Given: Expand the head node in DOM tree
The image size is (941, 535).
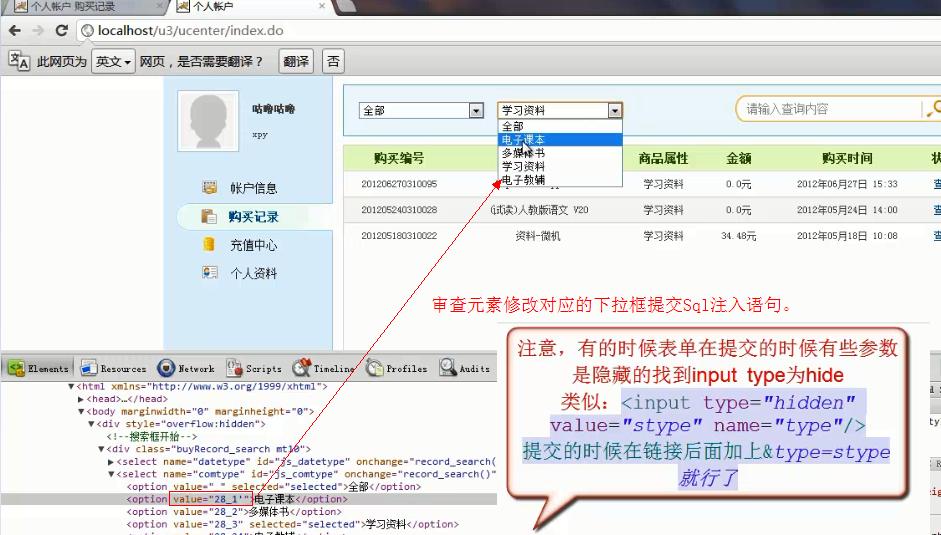Looking at the screenshot, I should click(80, 399).
